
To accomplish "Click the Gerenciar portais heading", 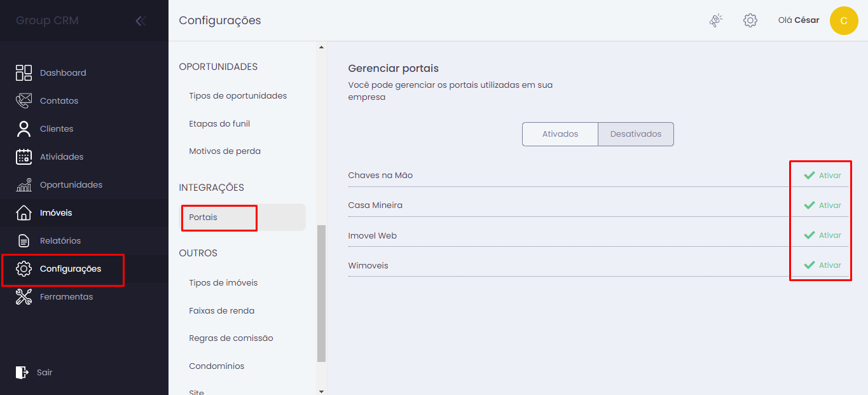I will point(394,68).
